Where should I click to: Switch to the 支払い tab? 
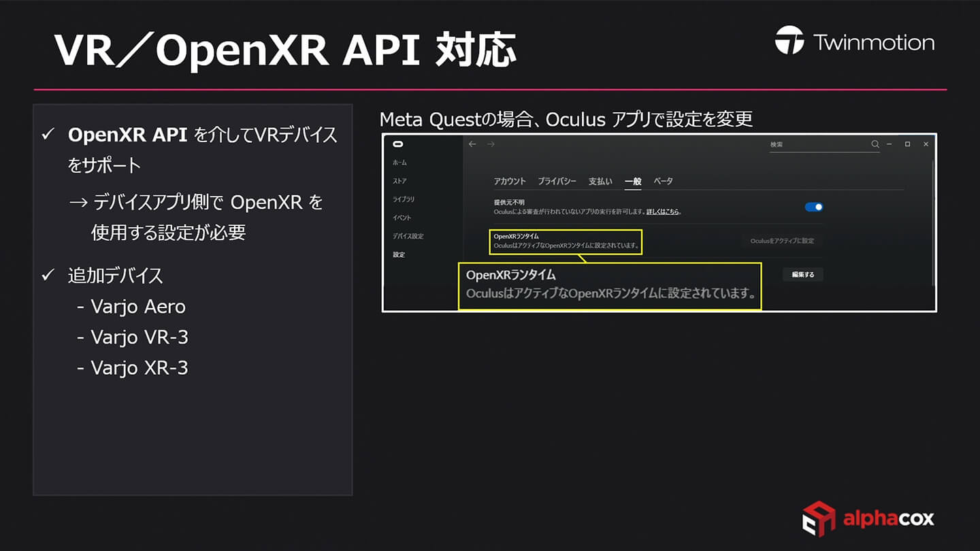click(600, 181)
